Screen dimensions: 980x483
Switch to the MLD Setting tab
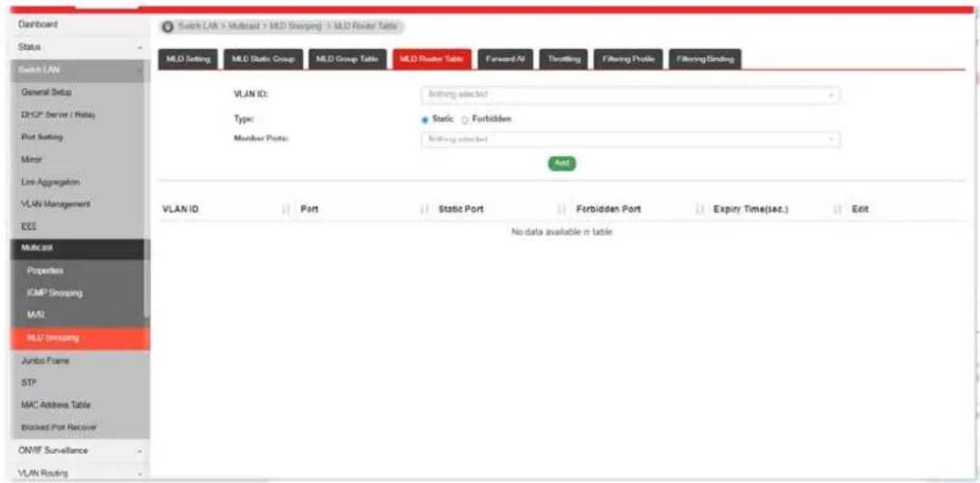188,58
